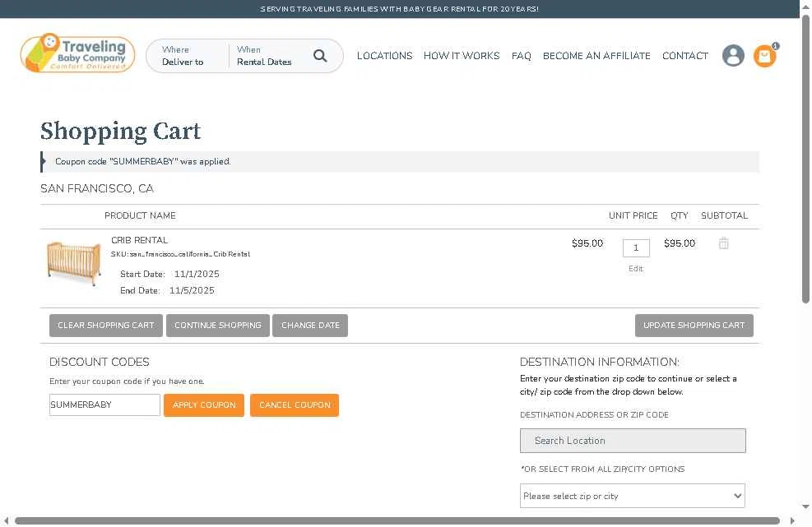Click the Traveling Baby Company logo

77,53
